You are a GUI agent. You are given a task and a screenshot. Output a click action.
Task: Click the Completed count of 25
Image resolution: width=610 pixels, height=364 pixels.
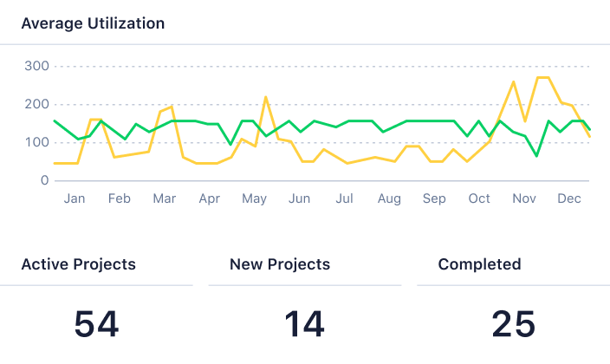[513, 324]
